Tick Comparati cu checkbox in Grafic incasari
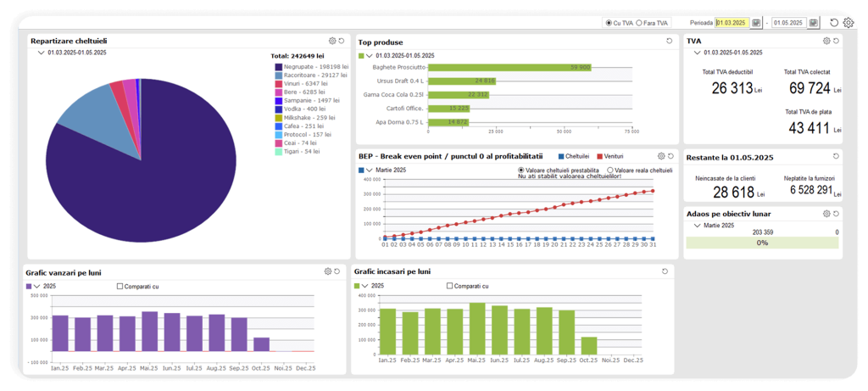The height and width of the screenshot is (391, 868). coord(447,287)
